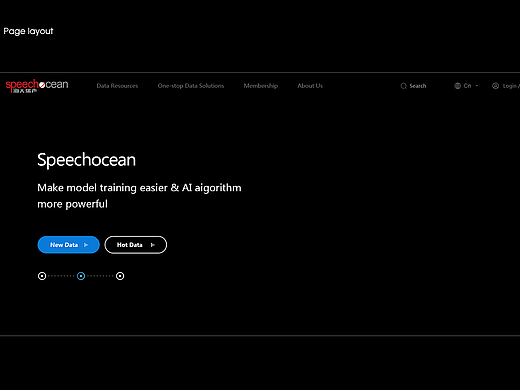This screenshot has width=520, height=390.
Task: Click the Search text field
Action: pos(418,86)
